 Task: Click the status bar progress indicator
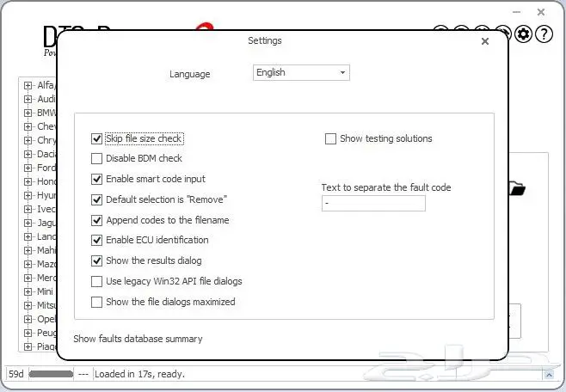(x=51, y=375)
